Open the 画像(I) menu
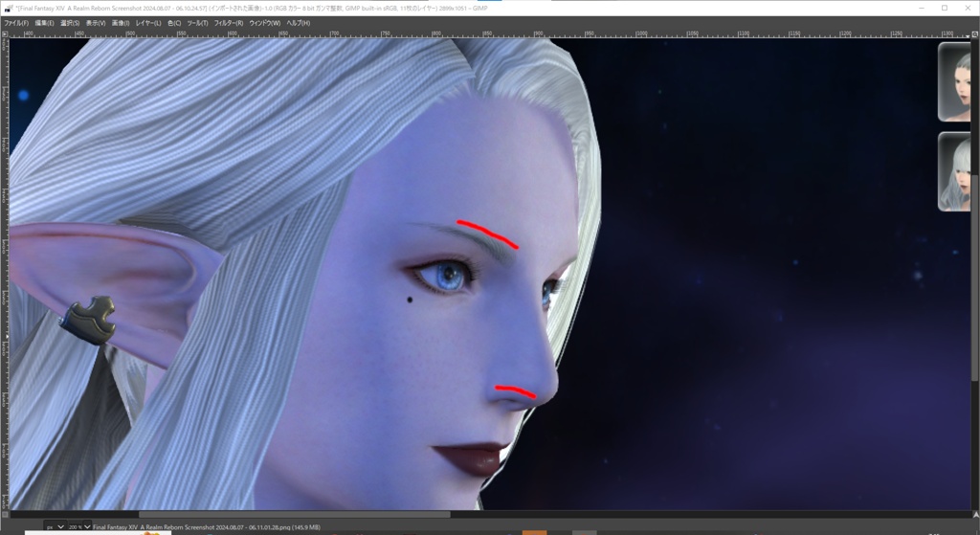Image resolution: width=980 pixels, height=535 pixels. [120, 23]
